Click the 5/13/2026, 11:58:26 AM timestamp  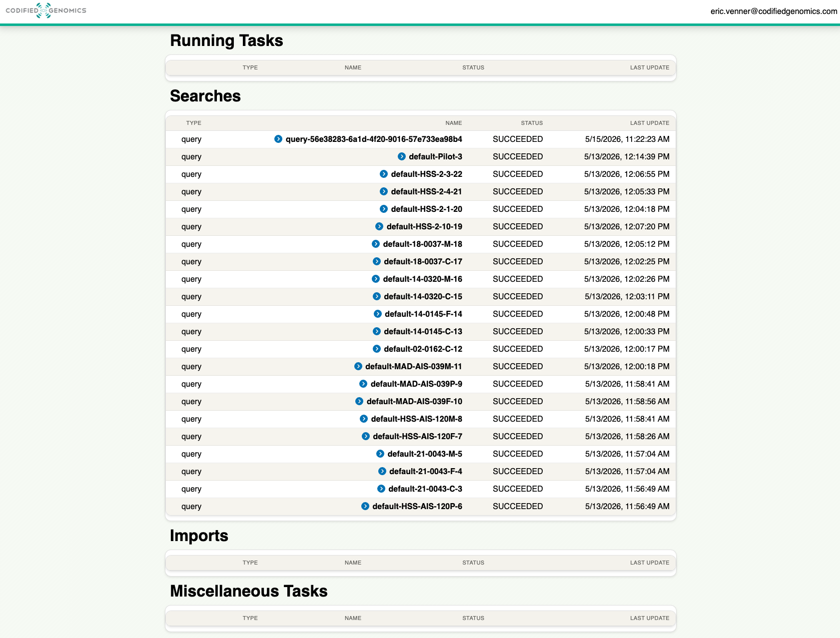tap(627, 436)
